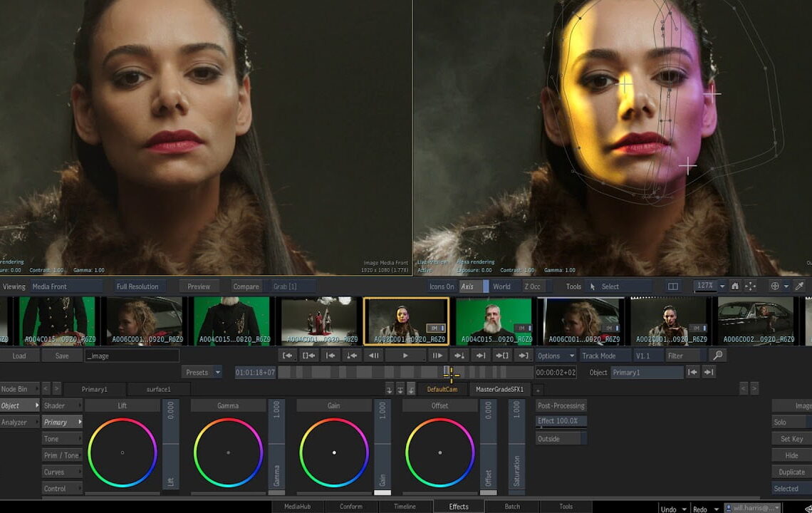This screenshot has width=812, height=513.
Task: Click the home view reset icon
Action: click(735, 286)
